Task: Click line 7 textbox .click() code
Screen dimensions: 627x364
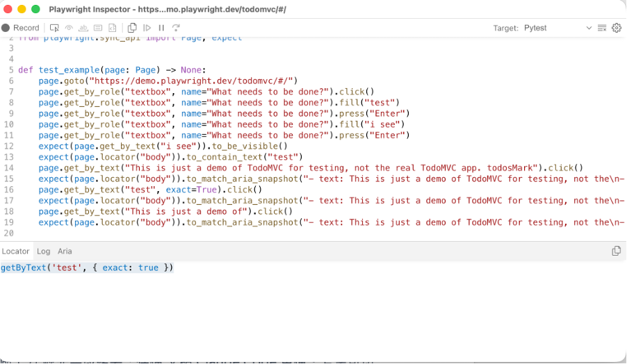Action: [206, 92]
